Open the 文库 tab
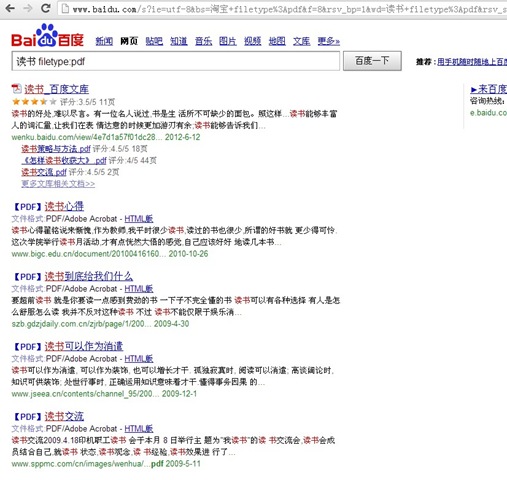 [301, 41]
